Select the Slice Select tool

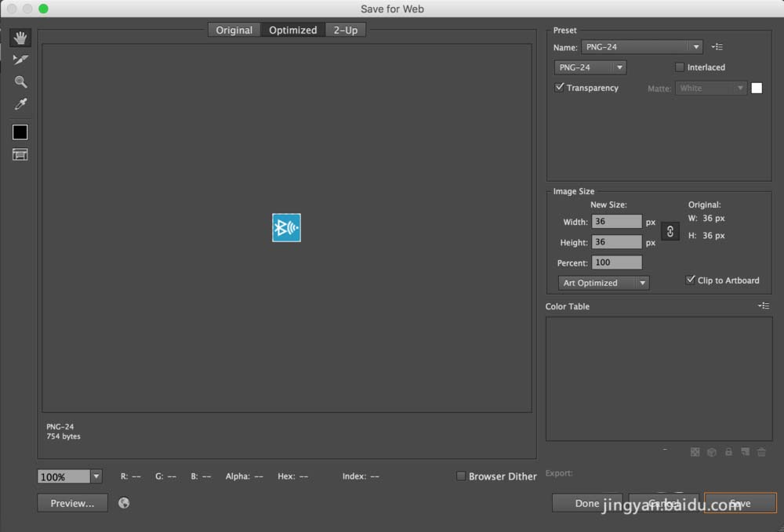click(x=20, y=60)
